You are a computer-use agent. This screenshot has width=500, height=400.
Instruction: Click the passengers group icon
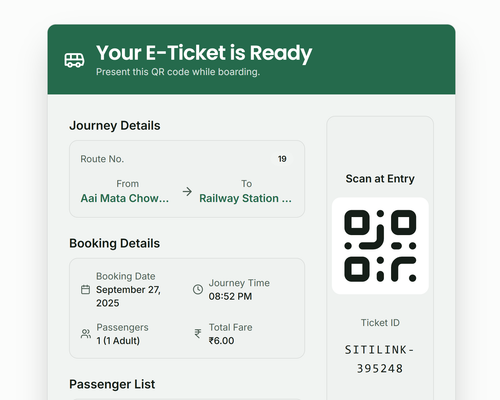(x=86, y=334)
